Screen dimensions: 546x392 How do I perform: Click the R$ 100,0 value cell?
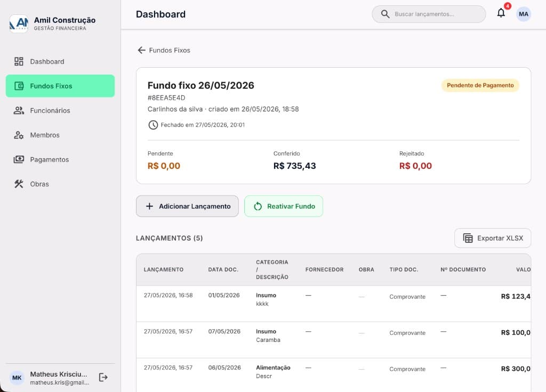516,332
